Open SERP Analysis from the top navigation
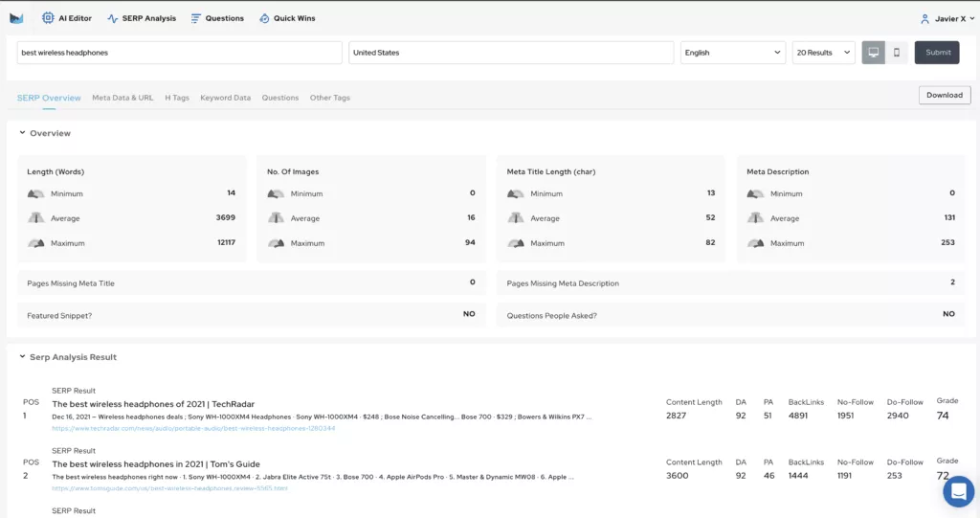This screenshot has height=518, width=980. coord(142,18)
